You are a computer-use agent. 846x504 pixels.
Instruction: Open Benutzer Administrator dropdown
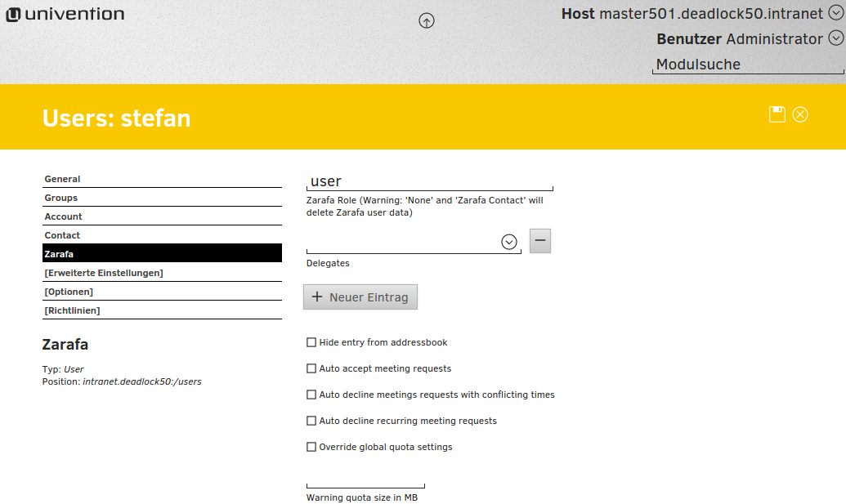click(x=835, y=38)
